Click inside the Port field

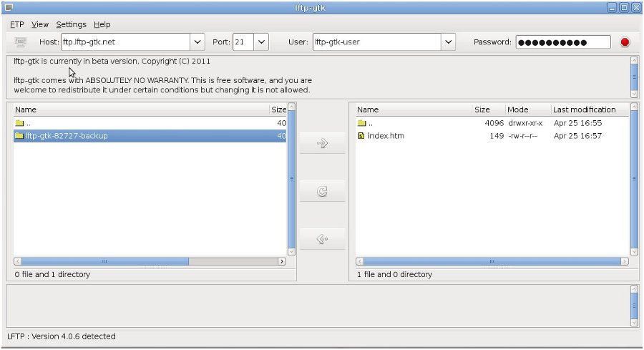(x=243, y=42)
